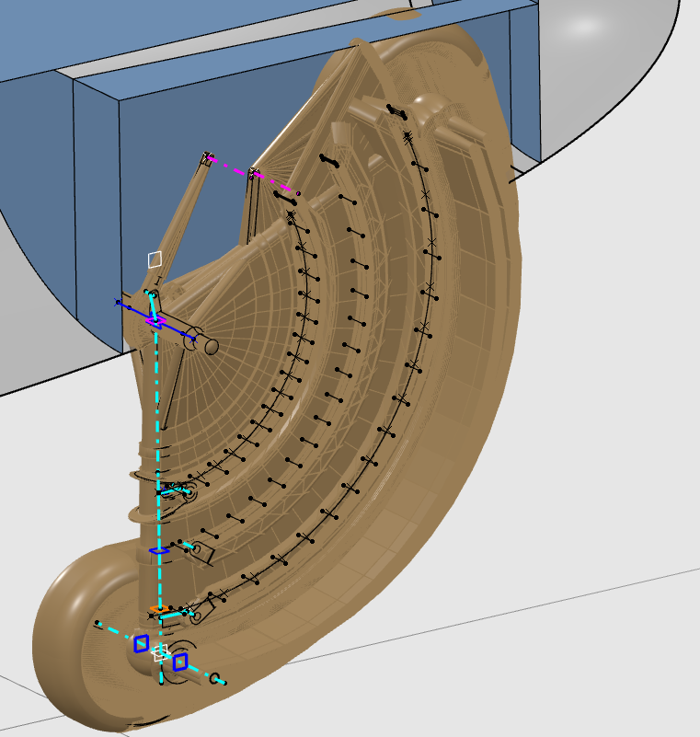Select the cyan dashed vertical strut axis

coord(157,414)
